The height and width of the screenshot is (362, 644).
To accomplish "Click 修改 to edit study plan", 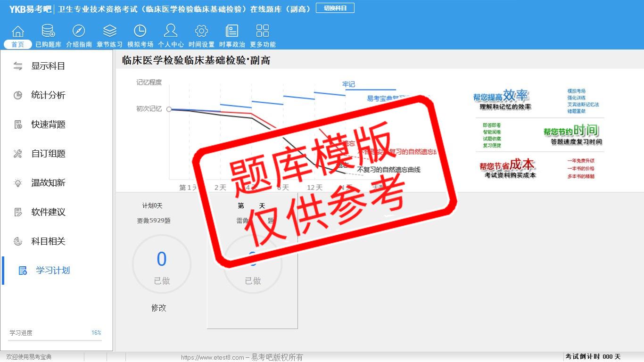I will click(159, 308).
